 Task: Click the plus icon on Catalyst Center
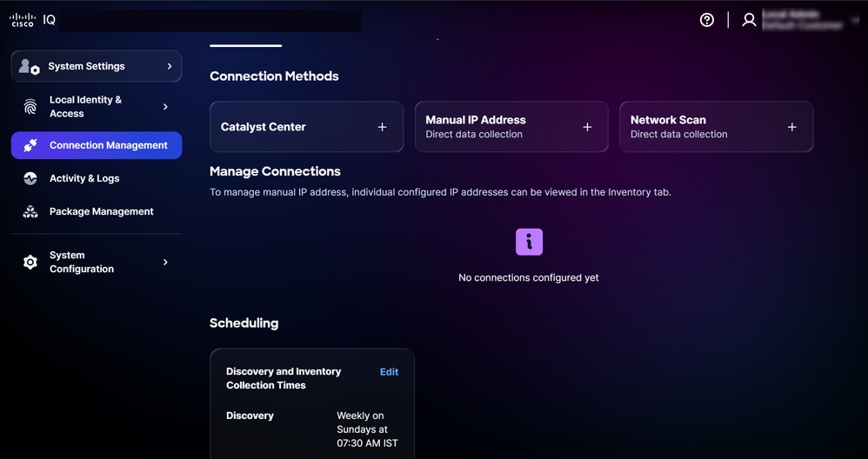tap(382, 127)
